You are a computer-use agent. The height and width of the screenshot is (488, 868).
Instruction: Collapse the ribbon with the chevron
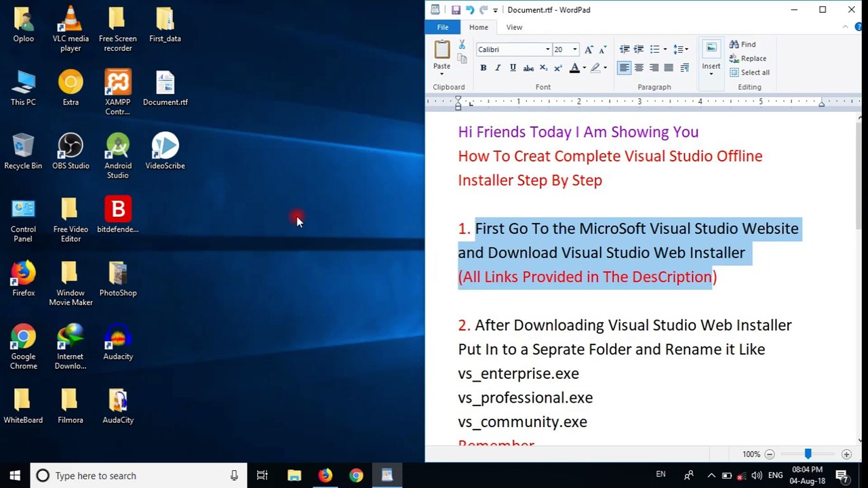tap(846, 27)
